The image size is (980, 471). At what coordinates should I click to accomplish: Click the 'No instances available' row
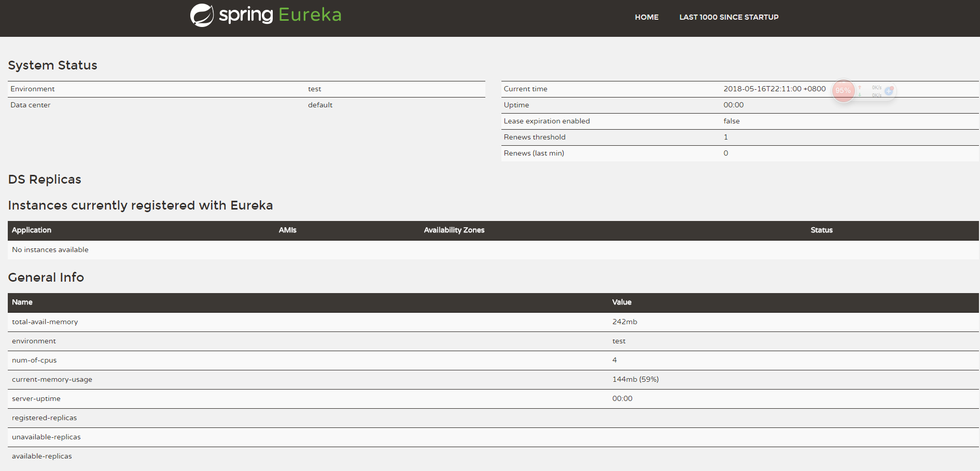[x=493, y=250]
